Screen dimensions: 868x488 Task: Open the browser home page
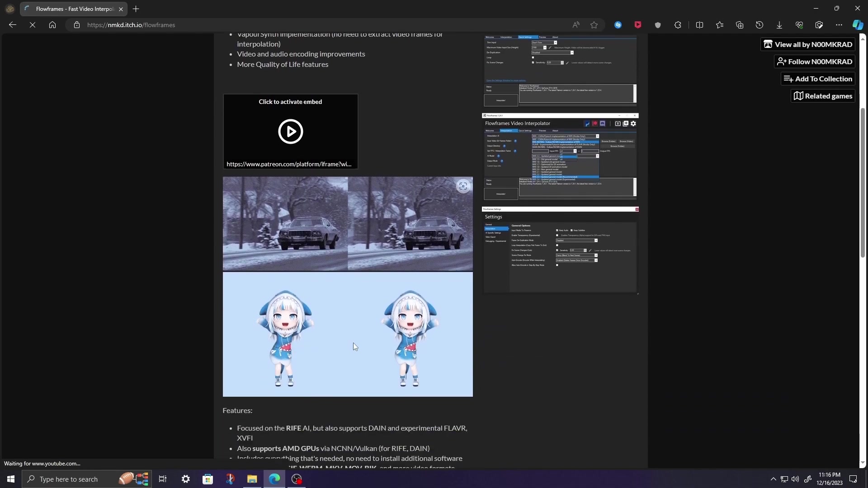[x=52, y=25]
